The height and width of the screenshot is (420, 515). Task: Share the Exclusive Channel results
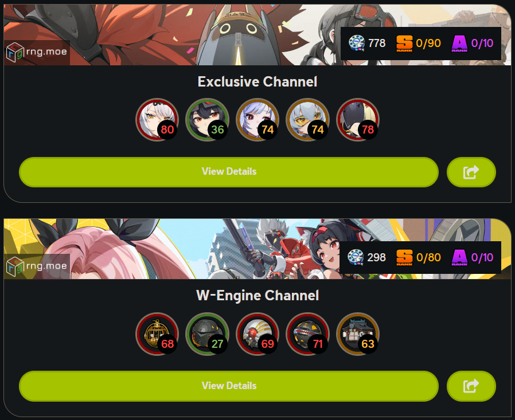point(471,172)
